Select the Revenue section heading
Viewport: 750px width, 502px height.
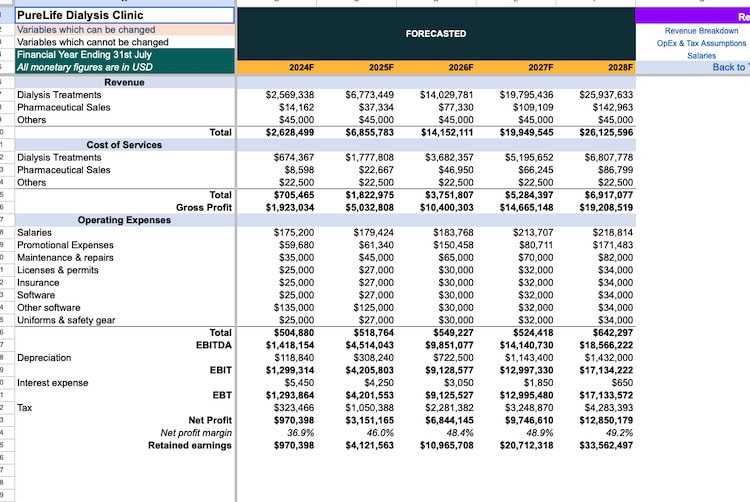(x=124, y=82)
